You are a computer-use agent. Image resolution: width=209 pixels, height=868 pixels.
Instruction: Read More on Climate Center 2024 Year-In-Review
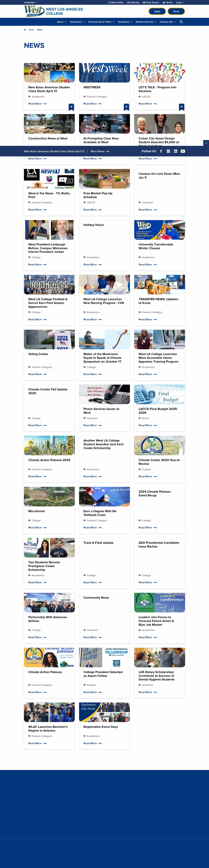point(148,476)
